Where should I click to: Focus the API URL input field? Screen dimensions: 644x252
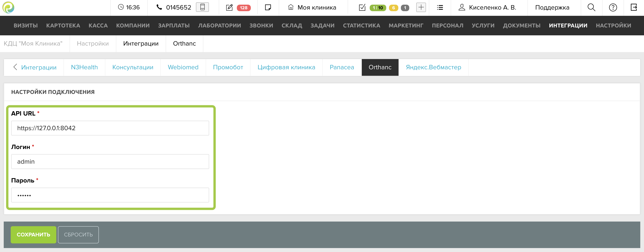coord(110,128)
